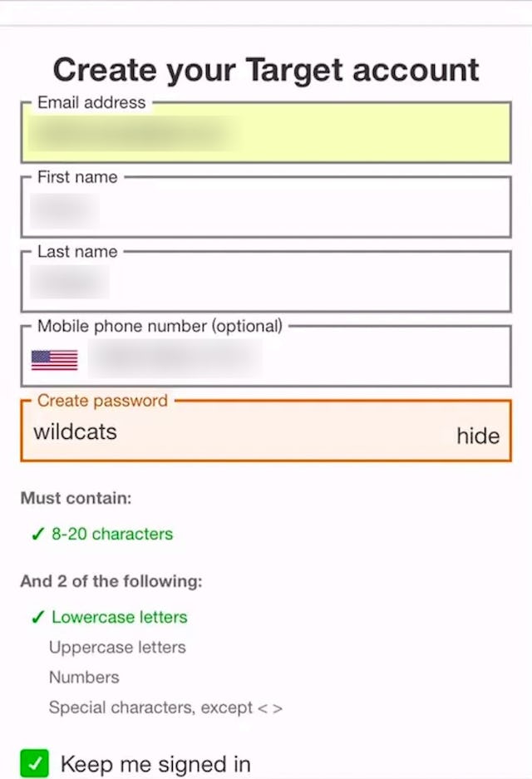
Task: Select the Email address input field
Action: 266,133
